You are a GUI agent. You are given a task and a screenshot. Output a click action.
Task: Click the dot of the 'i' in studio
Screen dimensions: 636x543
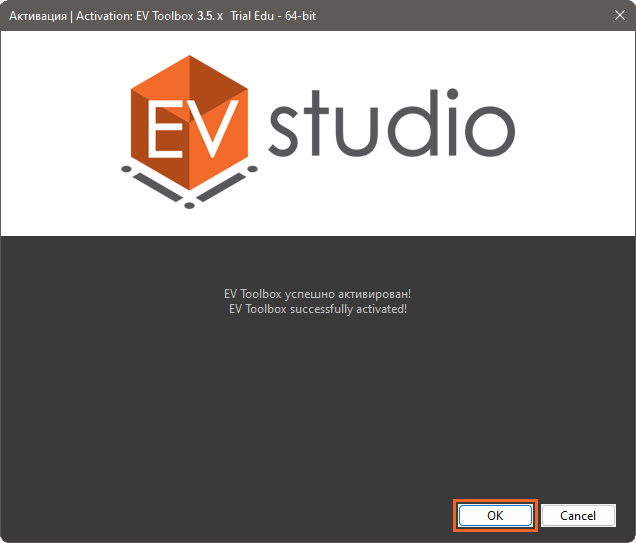click(x=453, y=94)
